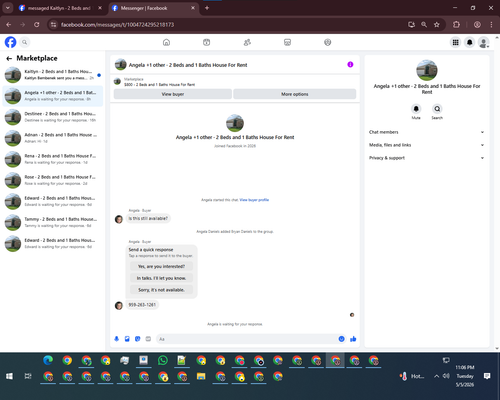
Task: Select the 'Messenger | Facebook' browser tab
Action: pos(153,8)
